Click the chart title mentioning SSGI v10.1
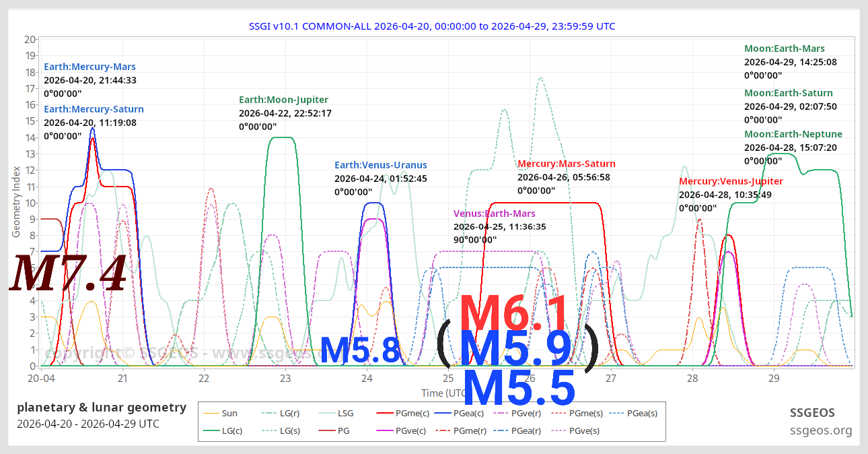Viewport: 868px width, 454px height. (432, 26)
